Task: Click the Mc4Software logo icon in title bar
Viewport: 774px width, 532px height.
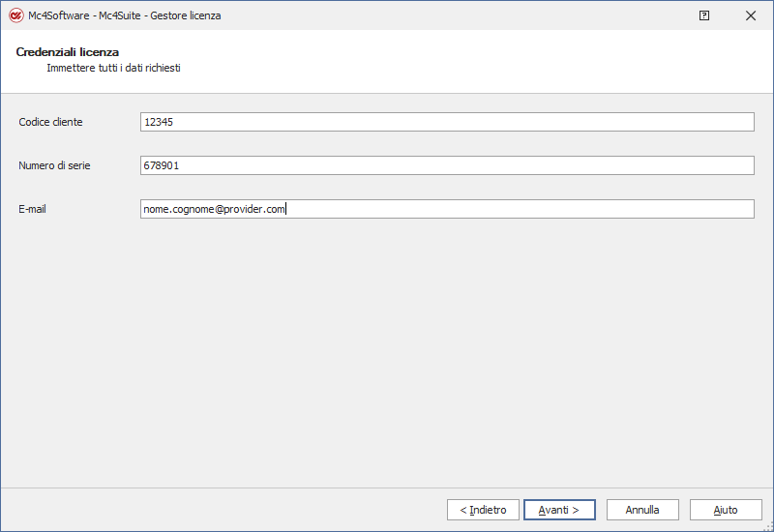Action: click(x=15, y=15)
